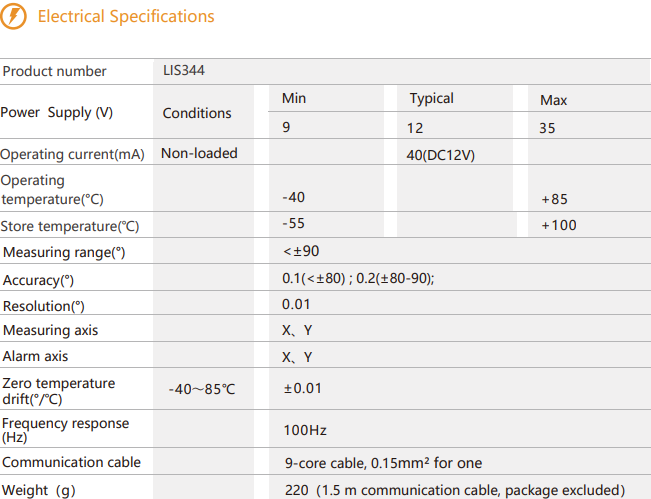Screen dimensions: 651x499
Task: Click the Typical column header
Action: coord(431,98)
